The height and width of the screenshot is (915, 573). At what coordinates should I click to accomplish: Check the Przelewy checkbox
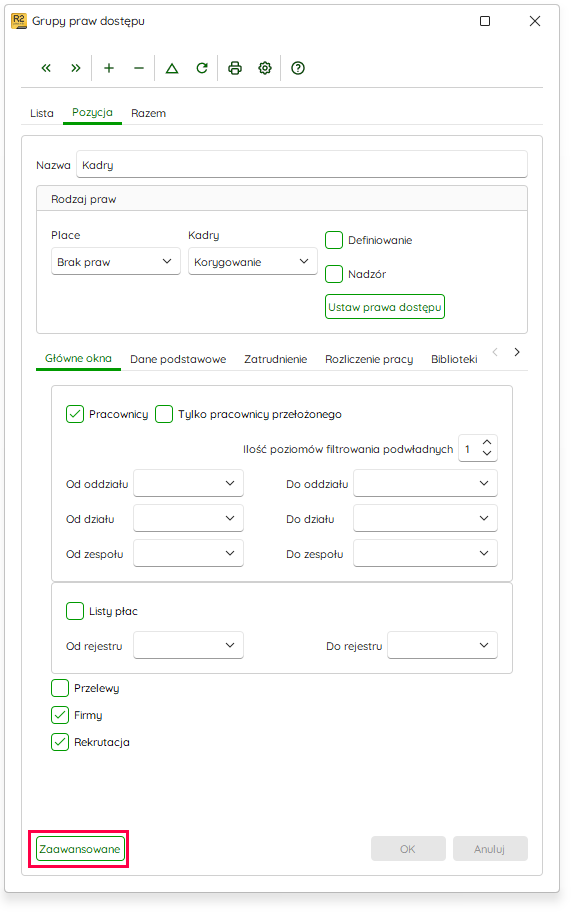coord(60,688)
